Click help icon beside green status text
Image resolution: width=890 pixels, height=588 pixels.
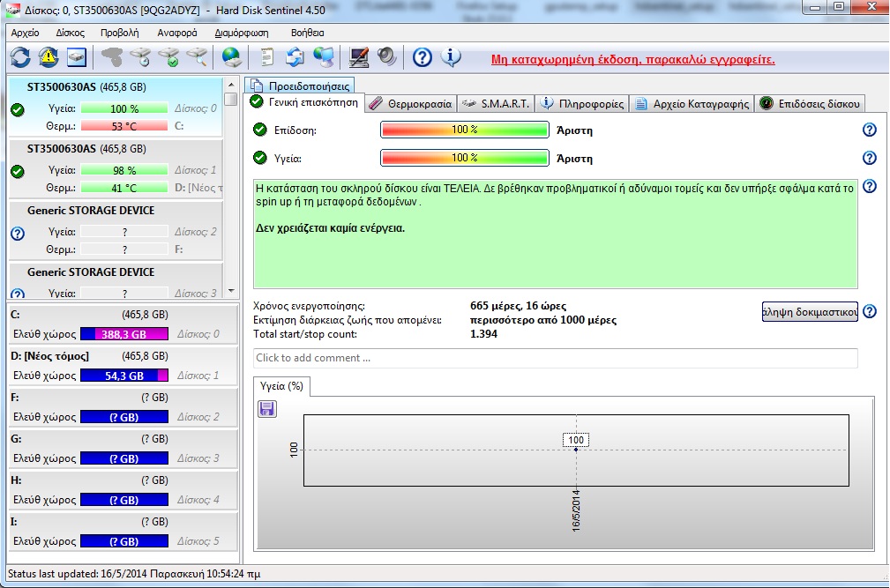coord(870,186)
